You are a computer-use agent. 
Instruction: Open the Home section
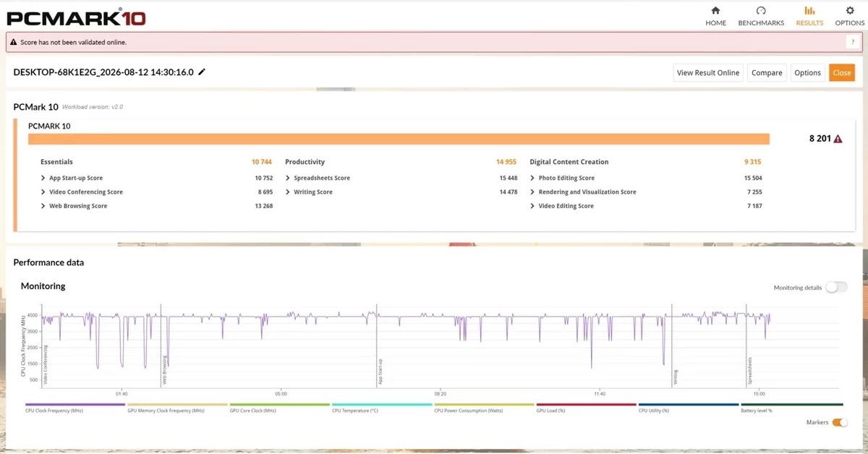[715, 16]
